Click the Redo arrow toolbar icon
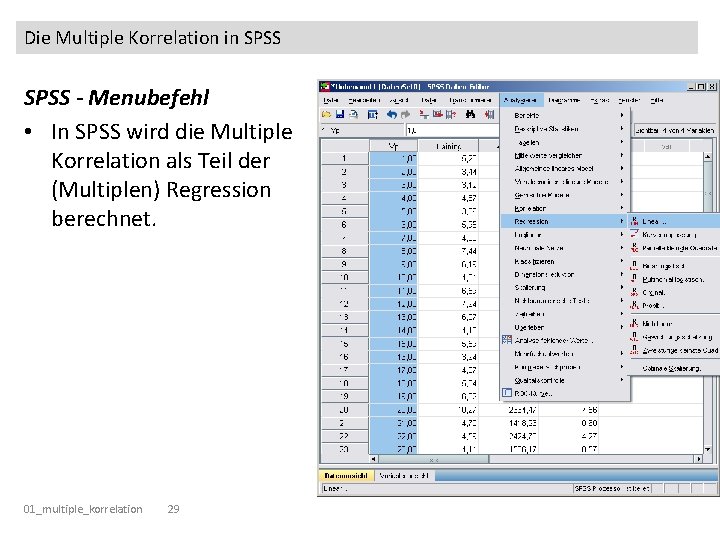This screenshot has width=720, height=540. pyautogui.click(x=405, y=114)
